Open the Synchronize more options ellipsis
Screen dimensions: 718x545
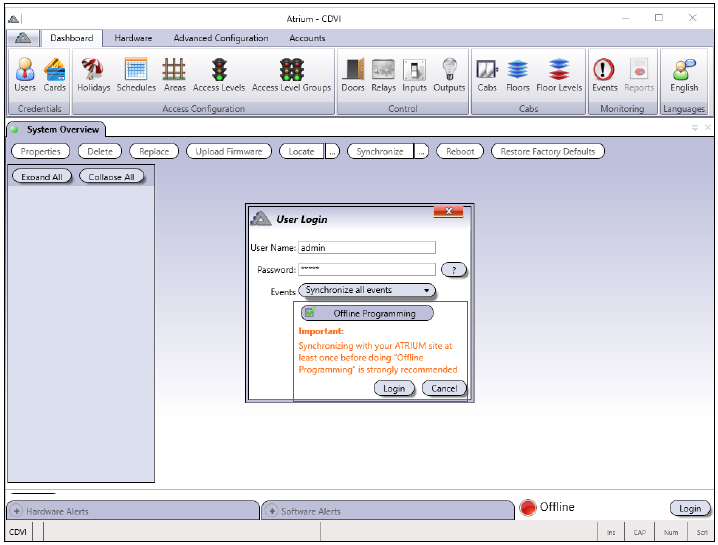click(x=421, y=152)
